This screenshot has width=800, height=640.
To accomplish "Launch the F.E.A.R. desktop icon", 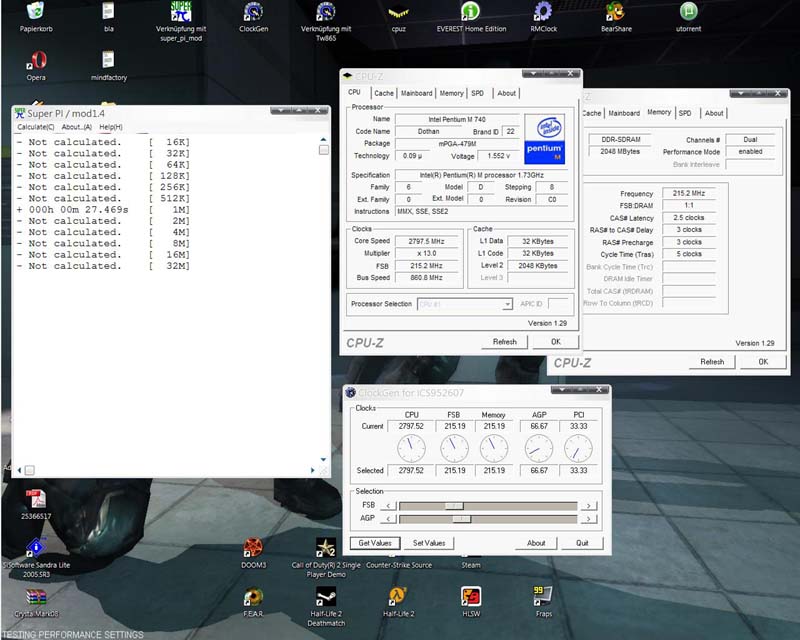I will (253, 596).
